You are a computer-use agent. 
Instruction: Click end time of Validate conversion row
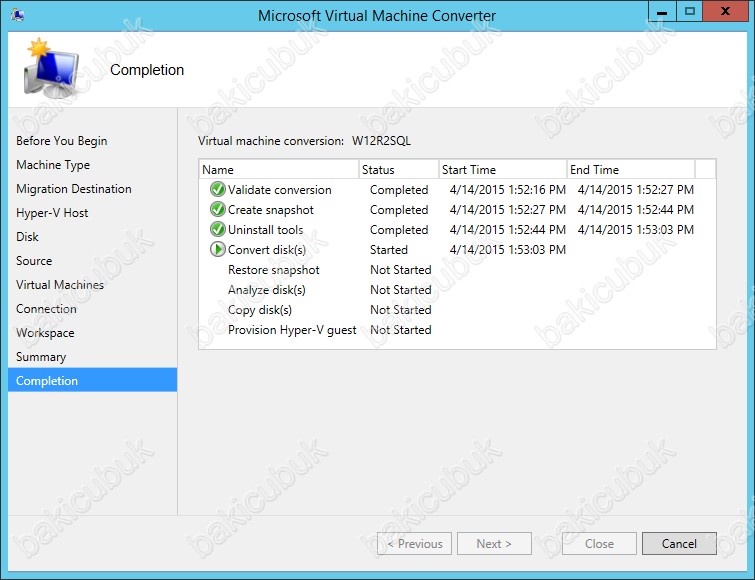tap(636, 190)
